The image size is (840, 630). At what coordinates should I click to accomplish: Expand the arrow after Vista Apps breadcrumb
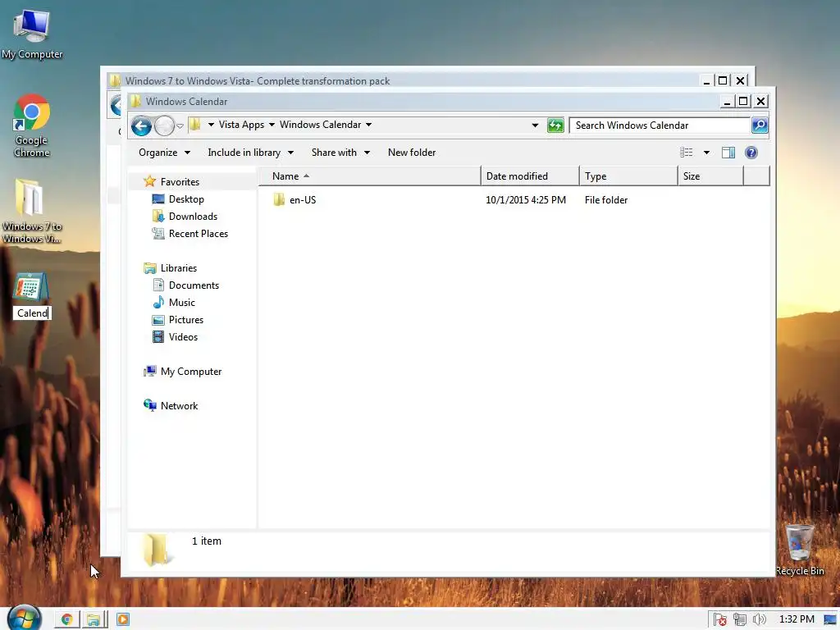[272, 125]
